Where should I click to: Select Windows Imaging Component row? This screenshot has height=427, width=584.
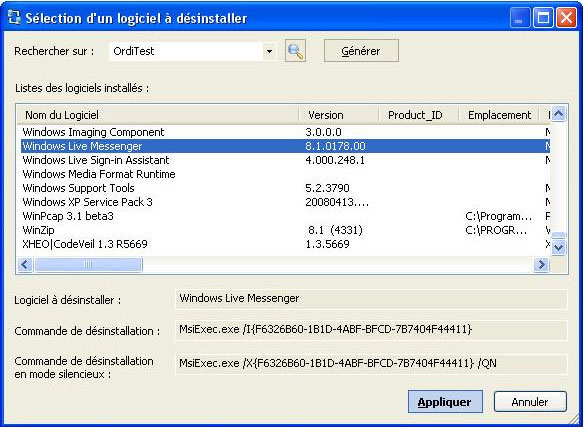(285, 132)
